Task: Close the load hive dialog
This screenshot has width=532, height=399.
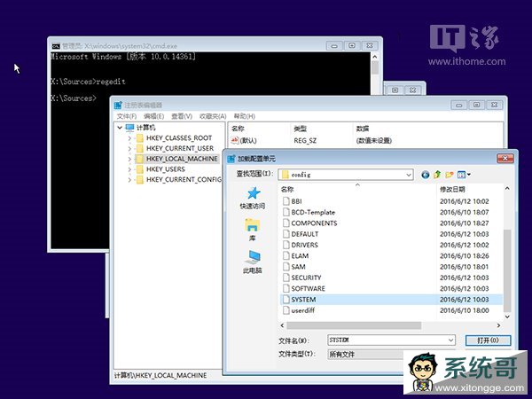Action: 505,159
